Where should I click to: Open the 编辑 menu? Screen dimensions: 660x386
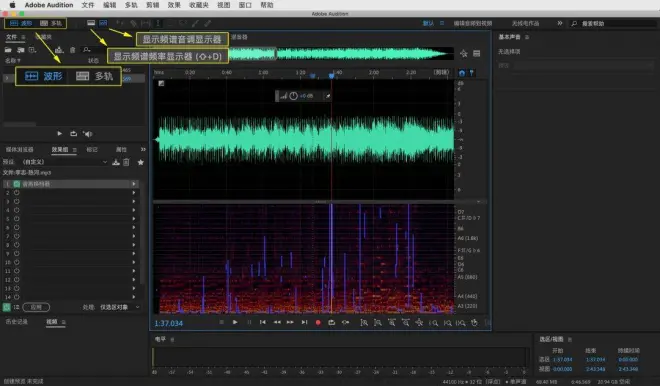(109, 5)
